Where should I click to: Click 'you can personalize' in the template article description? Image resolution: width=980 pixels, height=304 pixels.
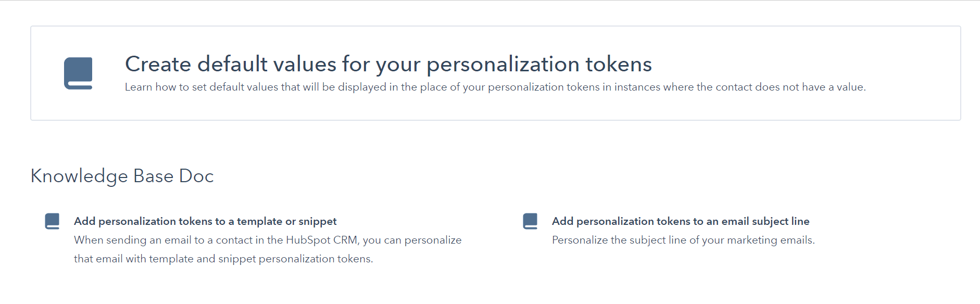click(x=412, y=240)
